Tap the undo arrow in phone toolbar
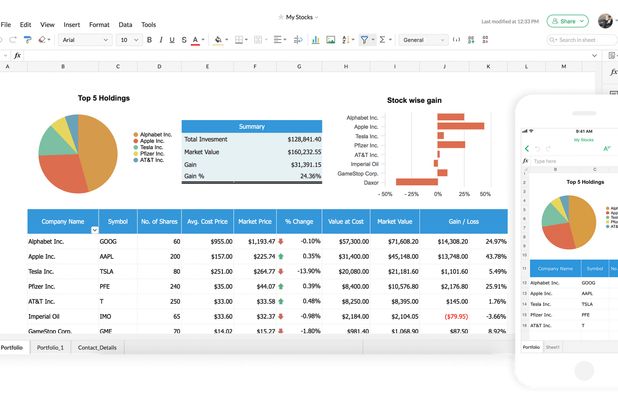This screenshot has width=618, height=394. pos(537,149)
